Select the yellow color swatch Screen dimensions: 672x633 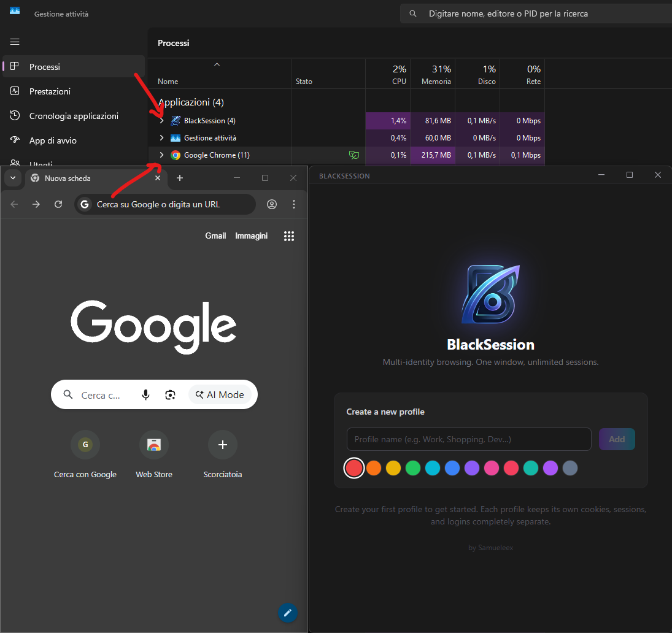[393, 468]
